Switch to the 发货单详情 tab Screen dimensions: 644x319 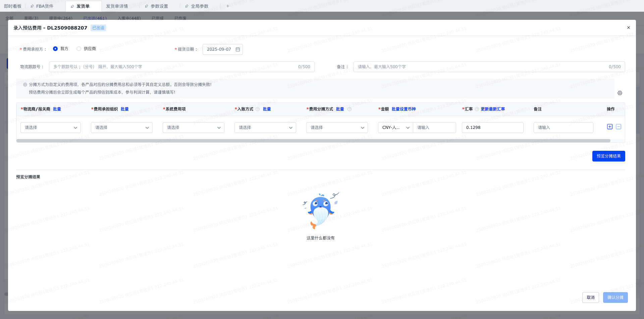coord(117,6)
